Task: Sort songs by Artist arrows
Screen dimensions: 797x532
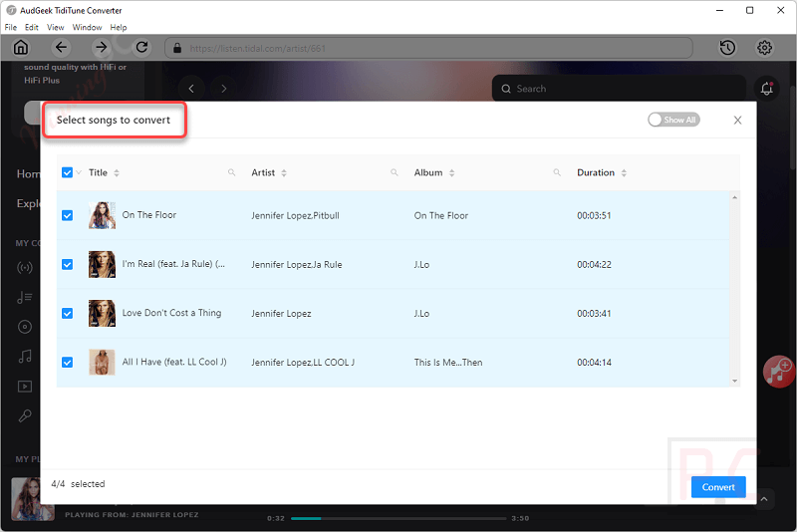Action: point(284,172)
